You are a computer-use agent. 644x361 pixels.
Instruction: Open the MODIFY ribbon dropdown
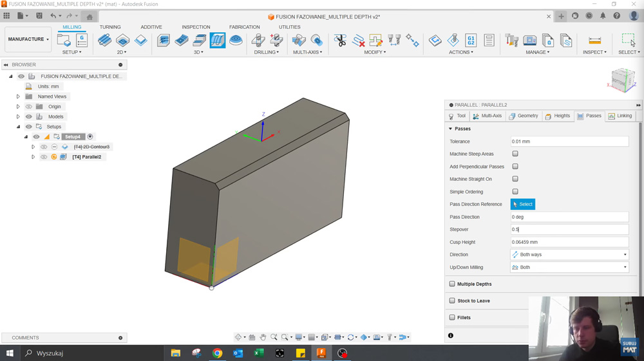click(375, 52)
